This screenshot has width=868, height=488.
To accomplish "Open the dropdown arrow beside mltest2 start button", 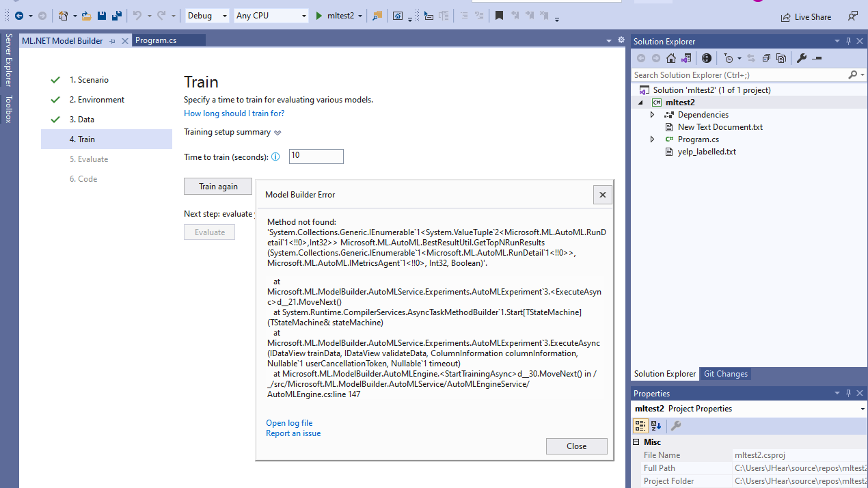I will 360,16.
